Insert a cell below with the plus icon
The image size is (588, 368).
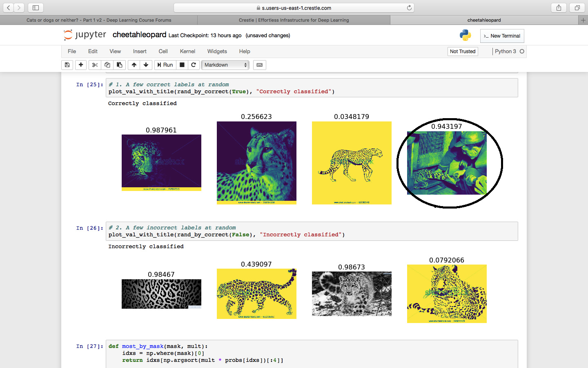(x=81, y=65)
